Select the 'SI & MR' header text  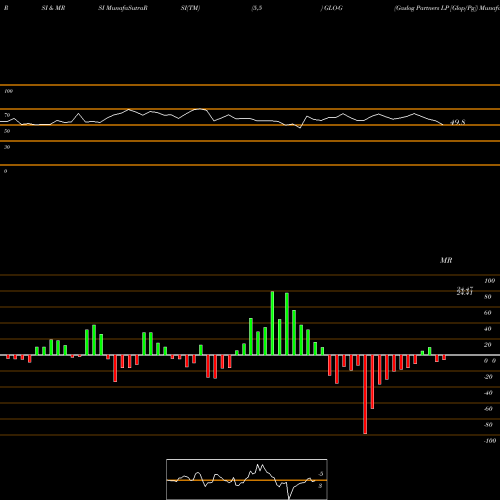[x=53, y=8]
